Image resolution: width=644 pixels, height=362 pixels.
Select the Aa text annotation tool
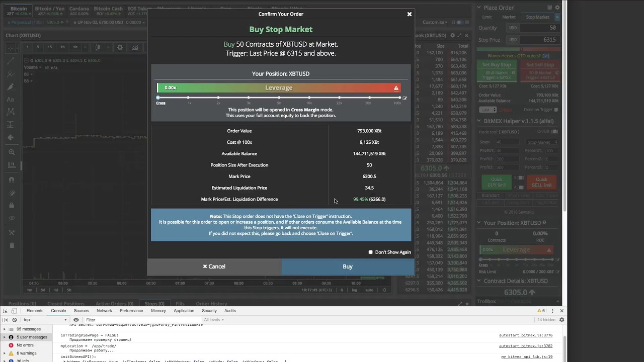(11, 100)
